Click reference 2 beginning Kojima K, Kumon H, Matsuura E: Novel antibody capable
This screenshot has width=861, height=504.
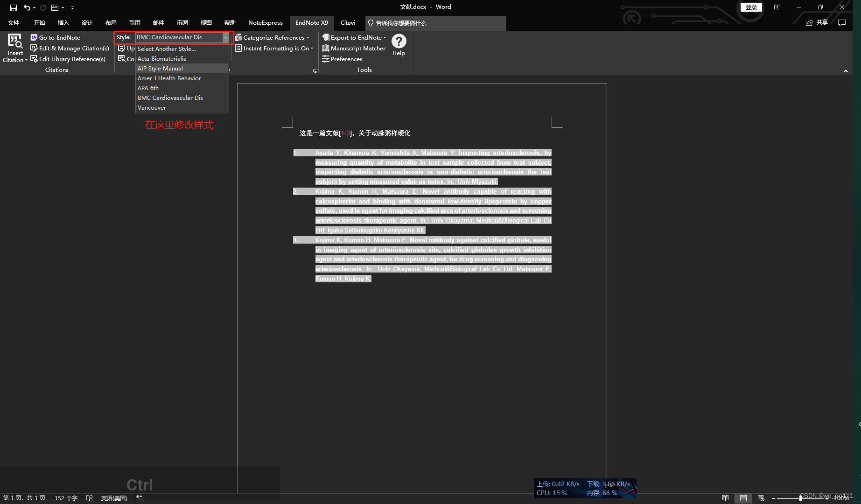[x=422, y=211]
